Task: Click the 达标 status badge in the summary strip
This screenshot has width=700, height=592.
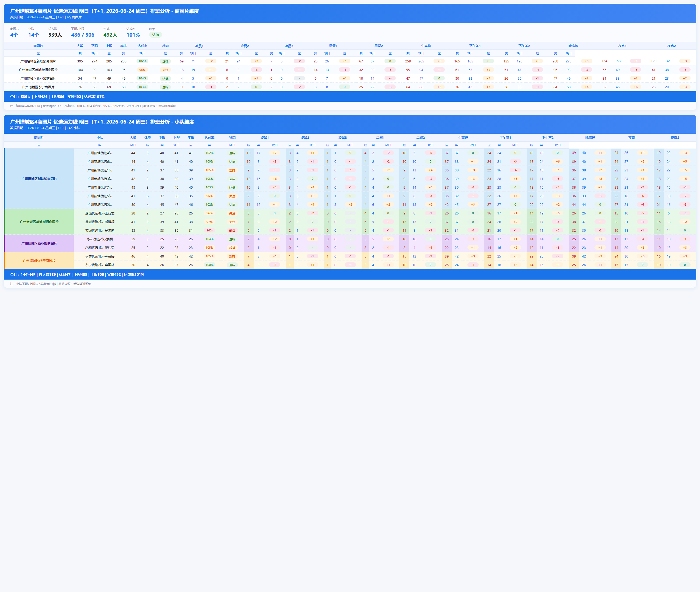Action: pos(155,35)
